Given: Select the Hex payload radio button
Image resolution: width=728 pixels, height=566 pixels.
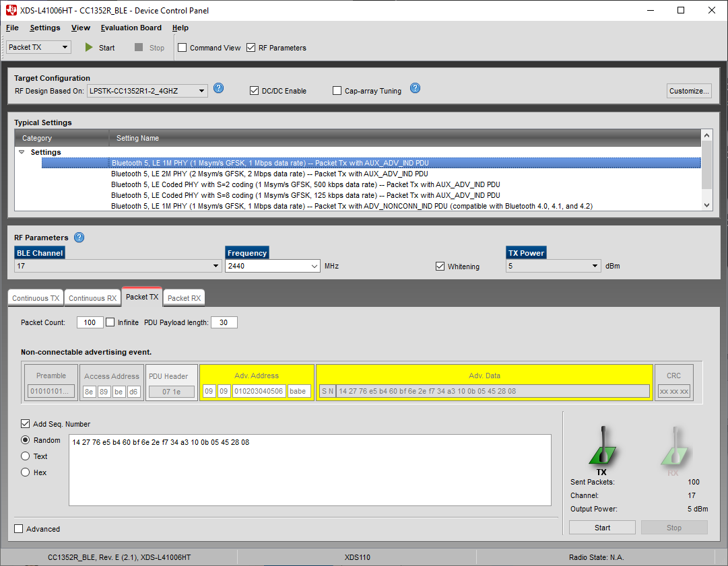Looking at the screenshot, I should (x=26, y=472).
